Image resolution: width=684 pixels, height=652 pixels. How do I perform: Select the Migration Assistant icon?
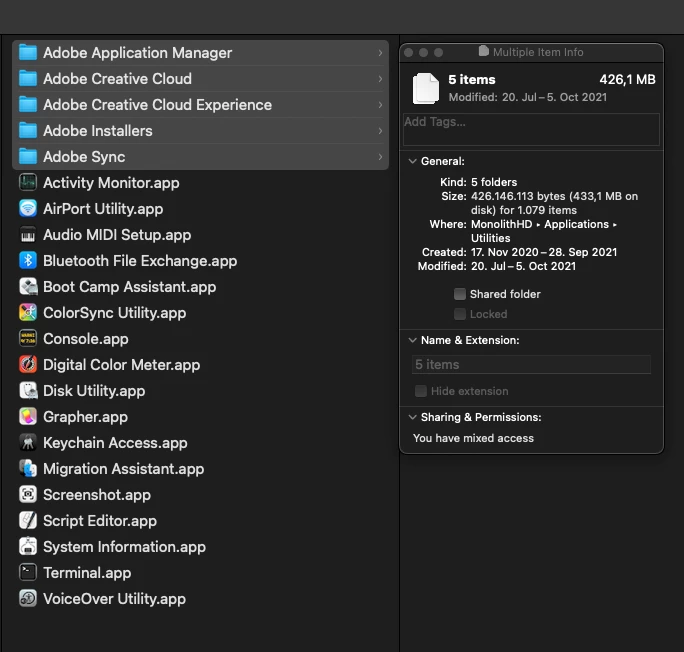pyautogui.click(x=28, y=469)
